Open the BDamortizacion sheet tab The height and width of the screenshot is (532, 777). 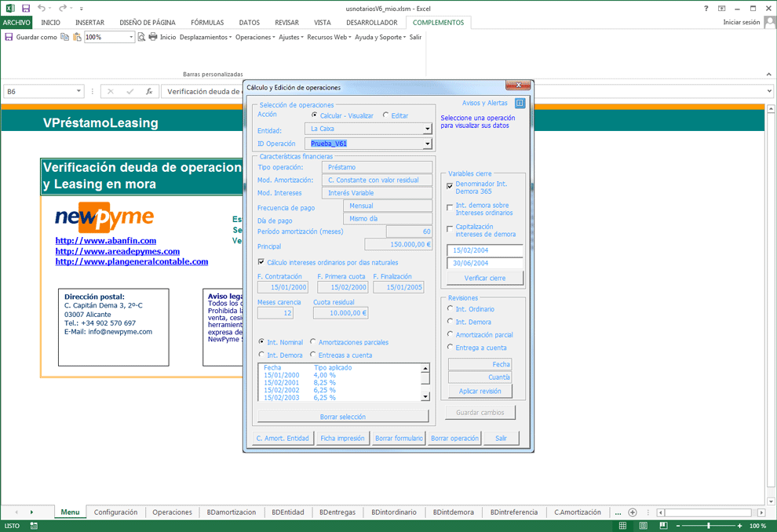(x=232, y=512)
